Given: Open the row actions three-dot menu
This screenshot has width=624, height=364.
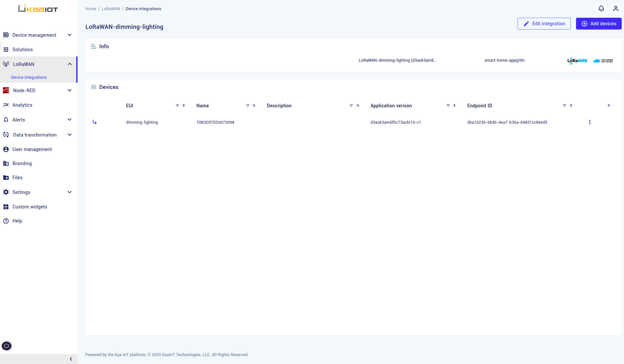Looking at the screenshot, I should click(590, 122).
